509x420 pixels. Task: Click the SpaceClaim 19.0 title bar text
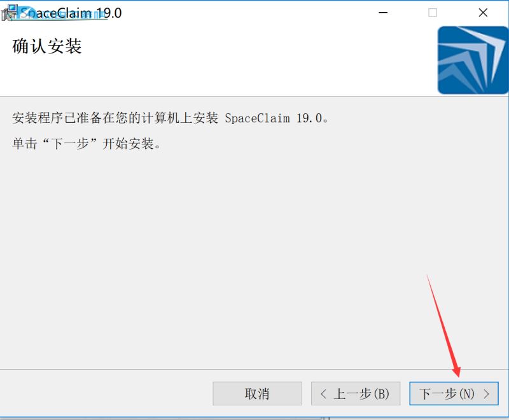point(71,13)
